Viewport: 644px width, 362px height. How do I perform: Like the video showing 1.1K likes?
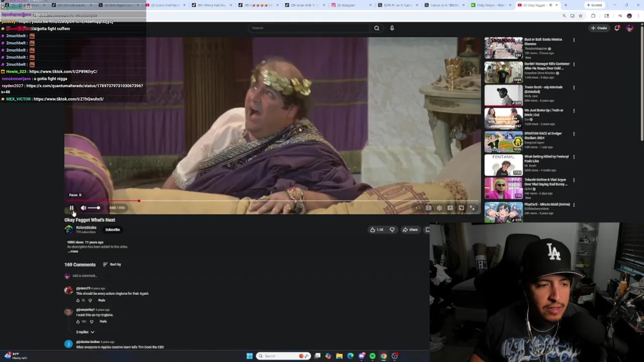377,230
